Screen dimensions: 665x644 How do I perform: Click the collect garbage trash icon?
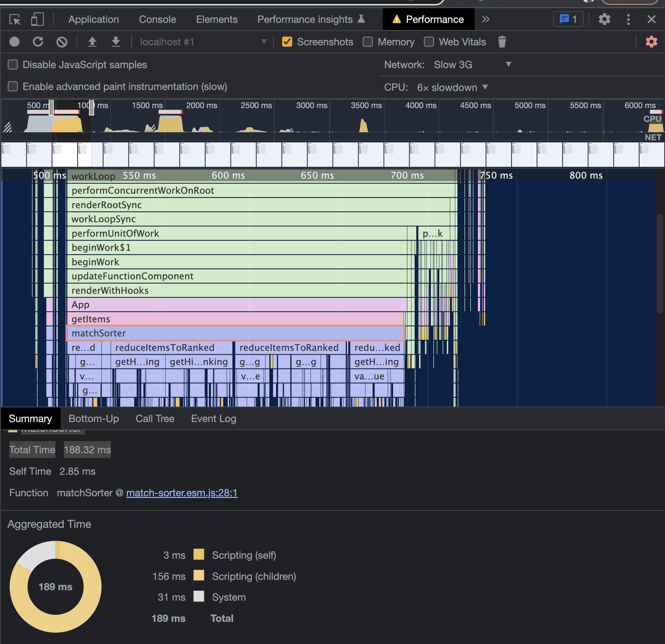tap(502, 42)
